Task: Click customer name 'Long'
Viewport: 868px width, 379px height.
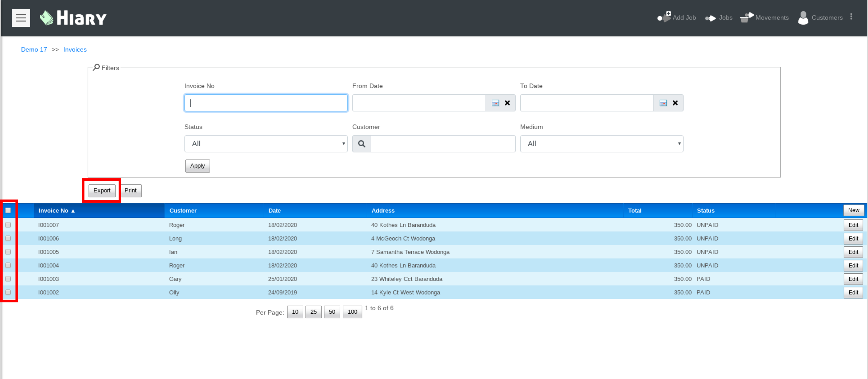Action: pyautogui.click(x=175, y=239)
